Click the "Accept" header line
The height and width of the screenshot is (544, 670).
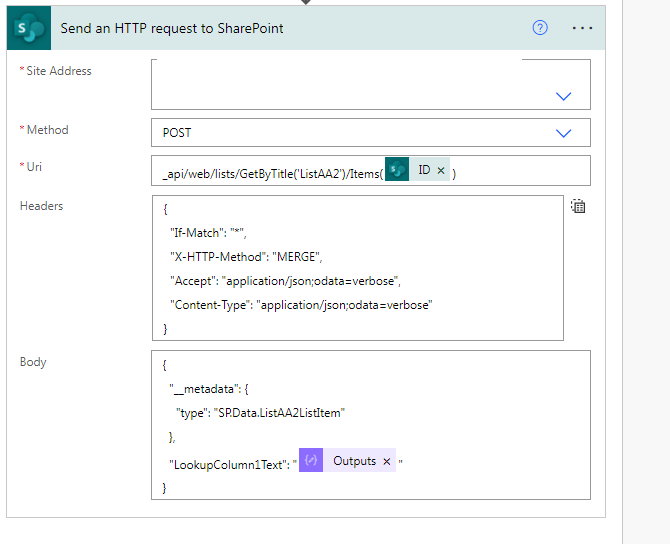(285, 281)
